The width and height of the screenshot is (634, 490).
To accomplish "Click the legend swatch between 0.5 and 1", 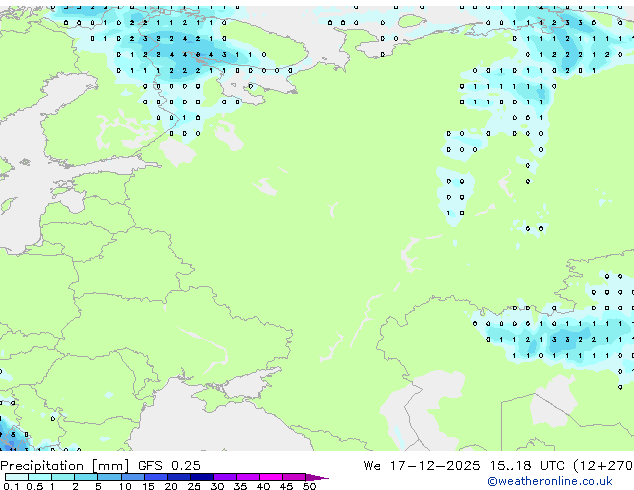I will click(x=40, y=477).
